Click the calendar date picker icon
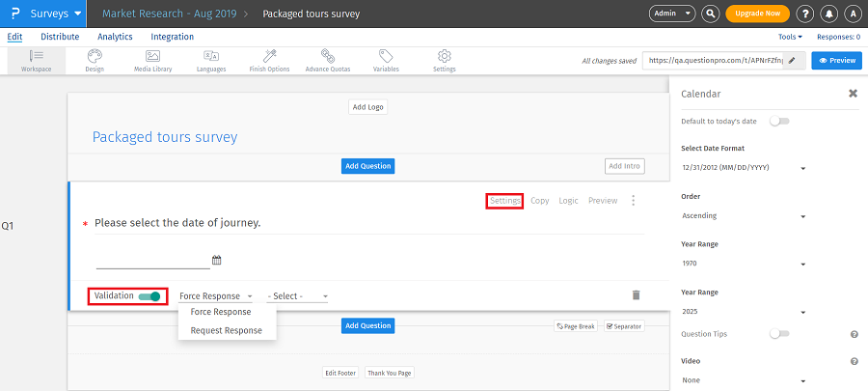Viewport: 868px width, 391px height. [216, 260]
